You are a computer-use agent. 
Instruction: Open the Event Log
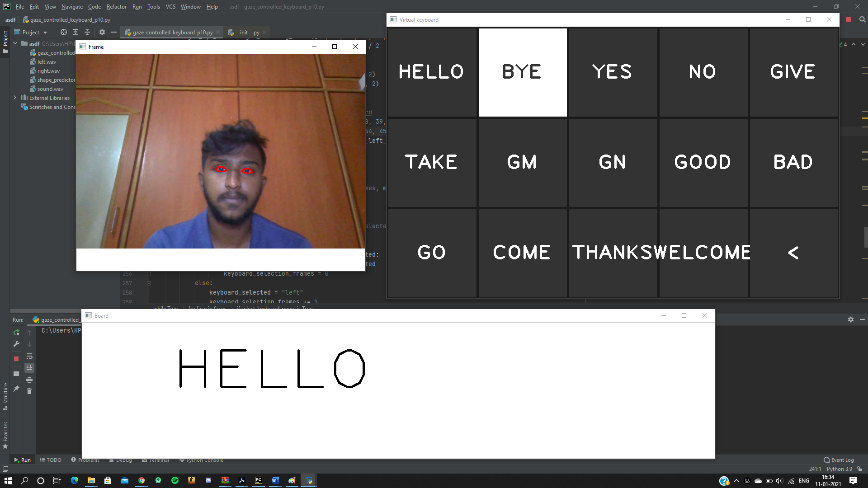(841, 460)
